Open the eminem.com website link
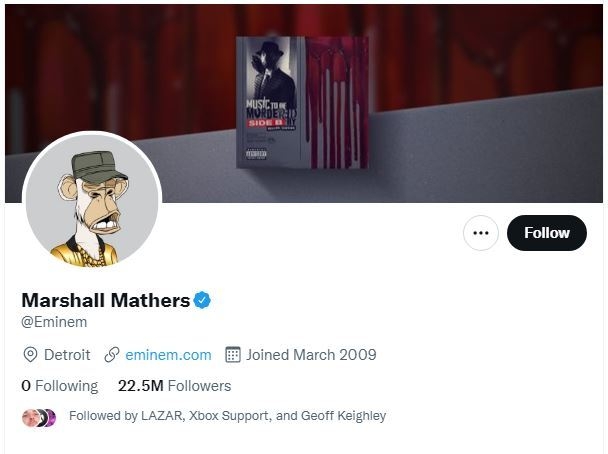Viewport: 608px width, 454px height. pos(168,355)
